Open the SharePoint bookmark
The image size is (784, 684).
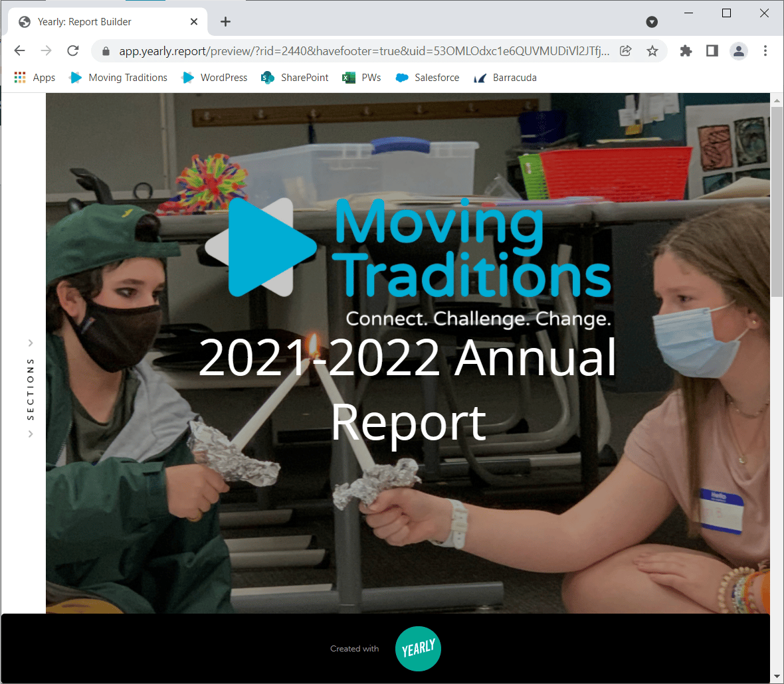click(294, 78)
